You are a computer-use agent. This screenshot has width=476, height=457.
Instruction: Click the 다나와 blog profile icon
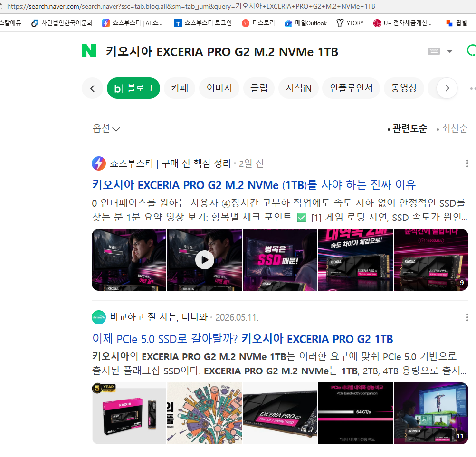99,317
